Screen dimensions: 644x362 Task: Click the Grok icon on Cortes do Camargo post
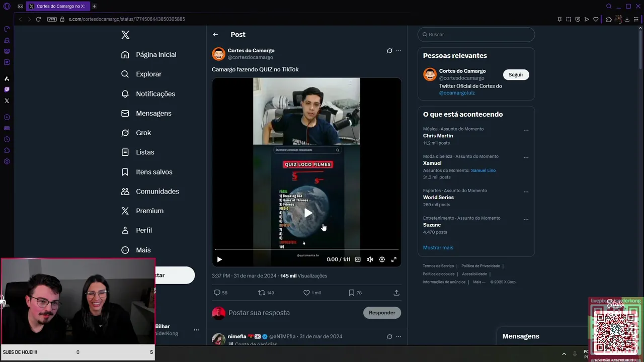coord(389,51)
